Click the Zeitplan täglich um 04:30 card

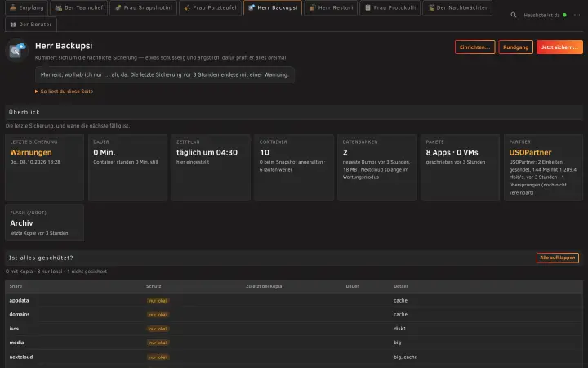[211, 167]
